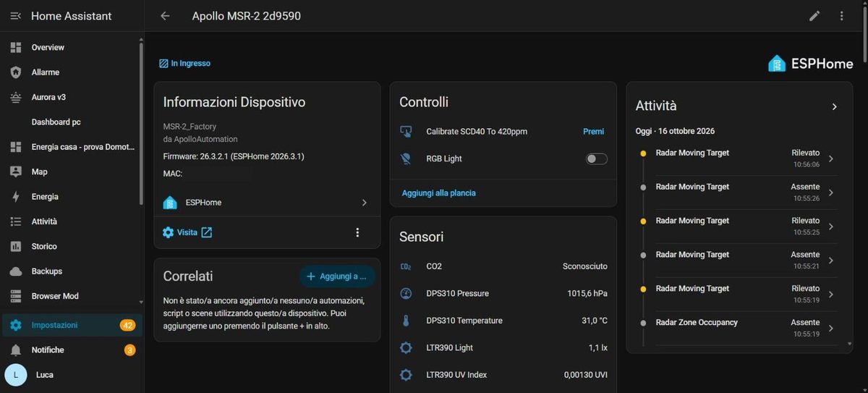Collapse the sidebar with the hamburger icon
This screenshot has width=868, height=393.
pos(15,15)
